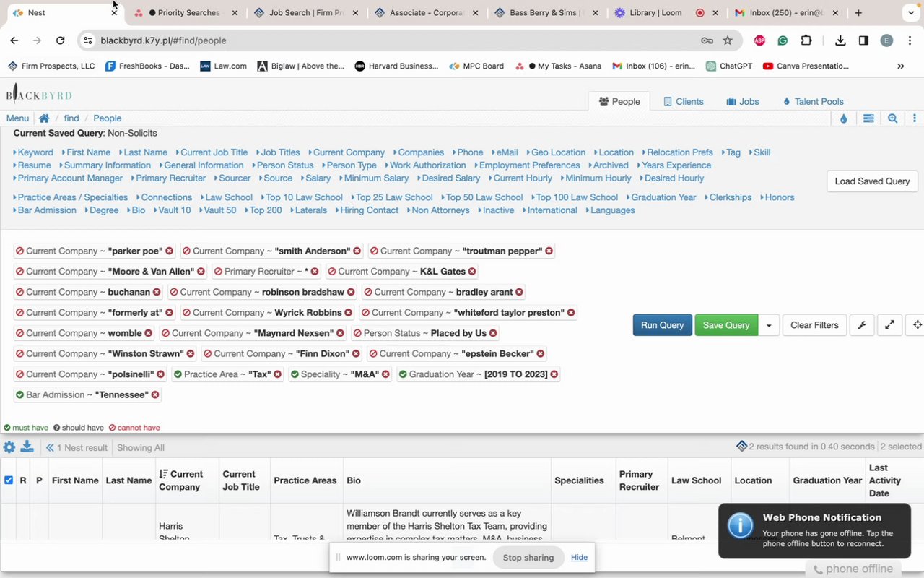Screen dimensions: 924x578
Task: Open the list layout icon near search
Action: point(868,118)
